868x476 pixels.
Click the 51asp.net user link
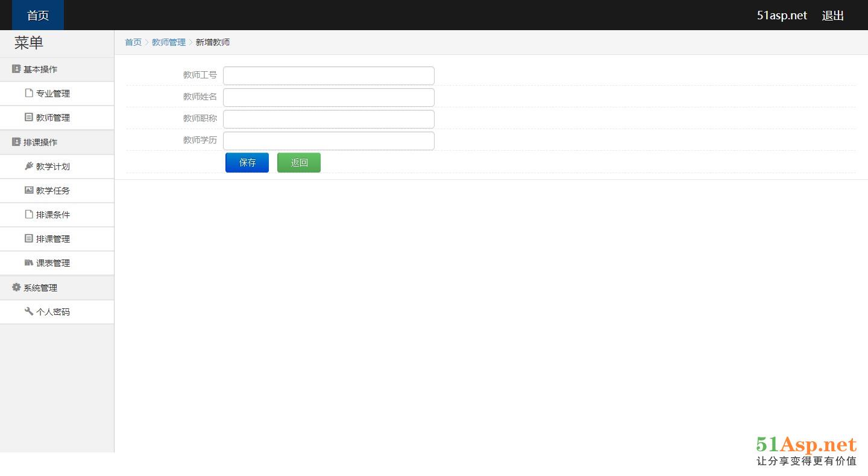coord(782,16)
